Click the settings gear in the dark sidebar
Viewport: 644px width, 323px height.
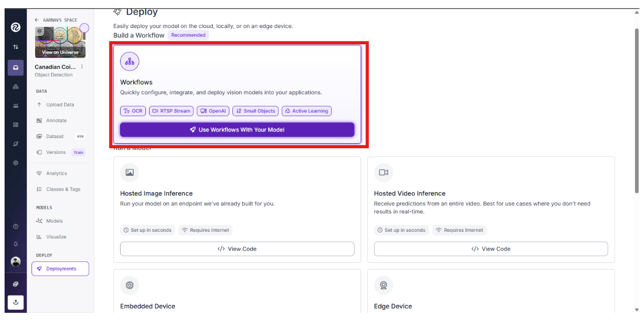(x=16, y=163)
